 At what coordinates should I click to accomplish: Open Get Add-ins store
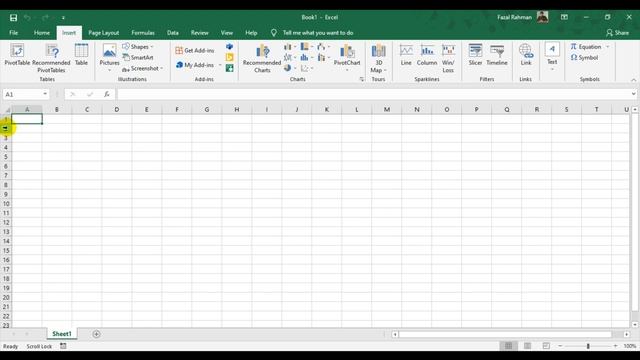(195, 50)
